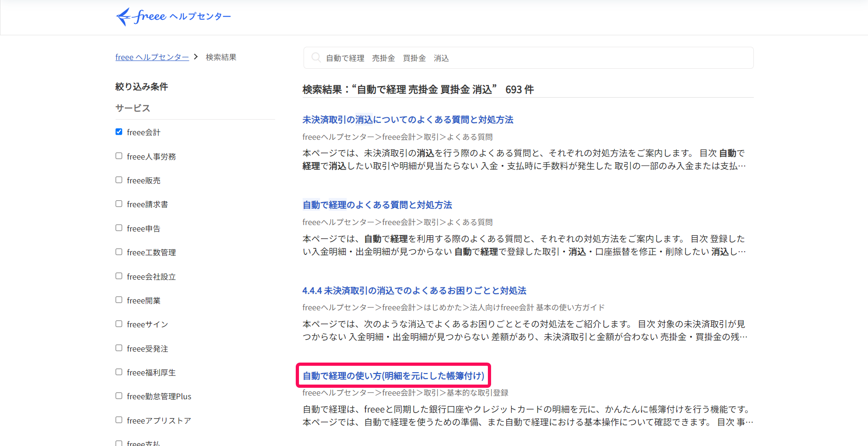
Task: Click the 693 件 result count text
Action: (x=520, y=90)
